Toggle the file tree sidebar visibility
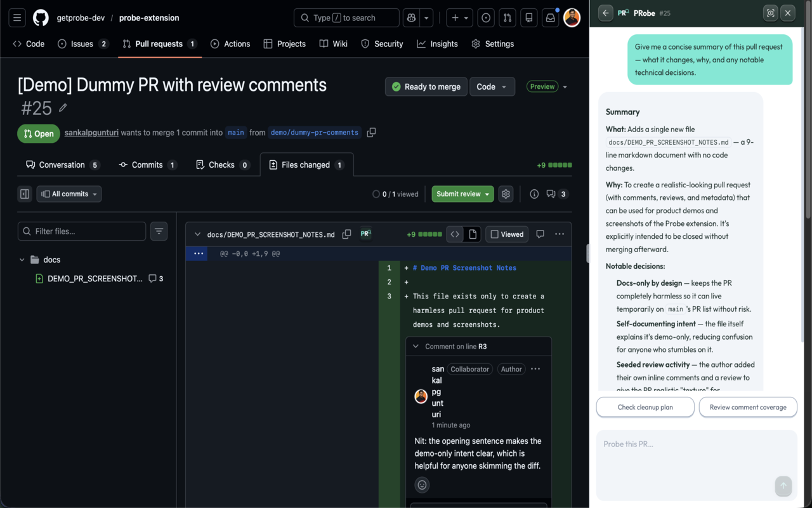Screen dimensions: 812x508 click(24, 194)
